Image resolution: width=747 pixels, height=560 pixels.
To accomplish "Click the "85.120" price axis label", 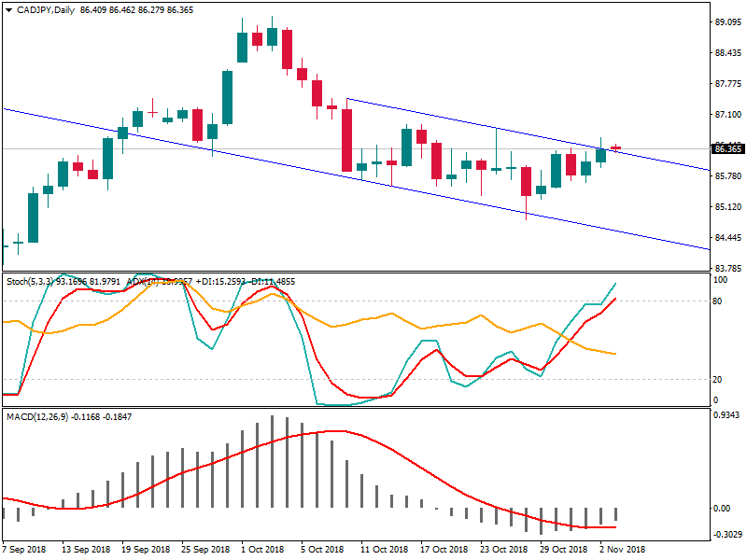I will coord(728,207).
